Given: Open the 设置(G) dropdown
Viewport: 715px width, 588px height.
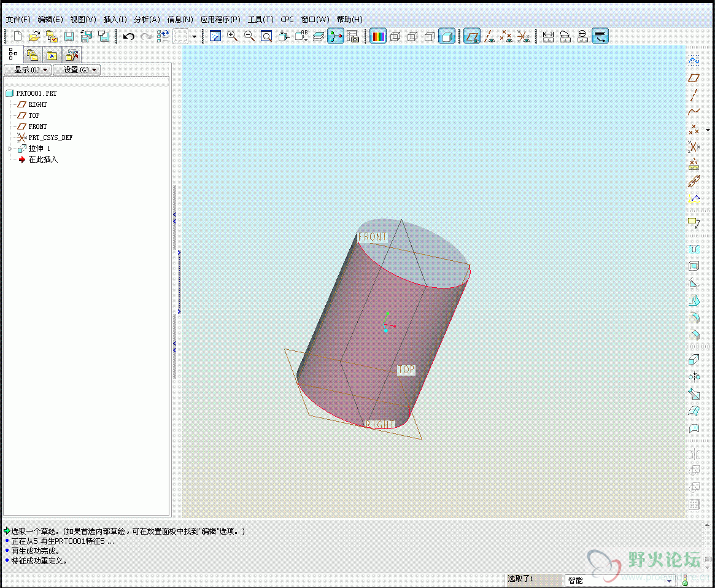Looking at the screenshot, I should [77, 70].
